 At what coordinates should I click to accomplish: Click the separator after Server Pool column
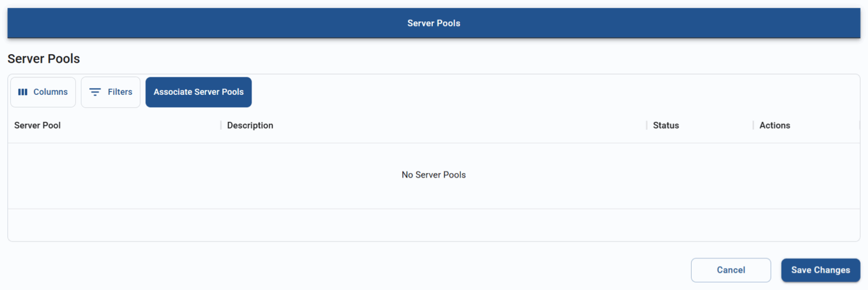221,125
